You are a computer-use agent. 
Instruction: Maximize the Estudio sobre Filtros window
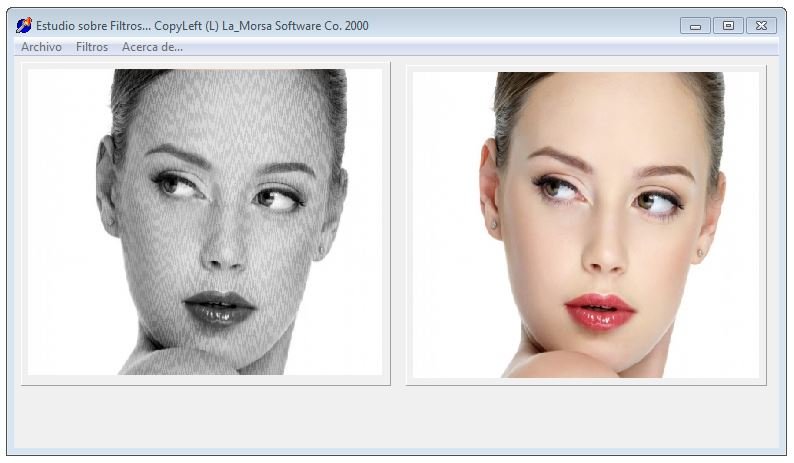728,26
